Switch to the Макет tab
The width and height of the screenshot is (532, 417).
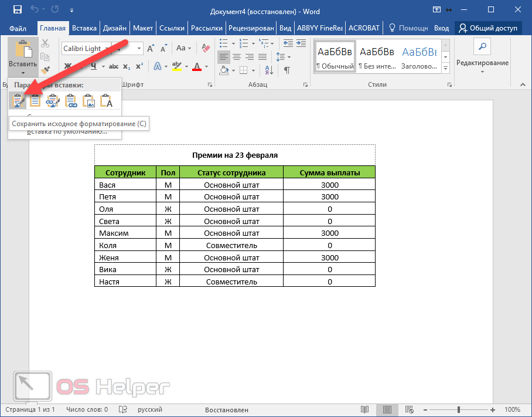pyautogui.click(x=143, y=28)
